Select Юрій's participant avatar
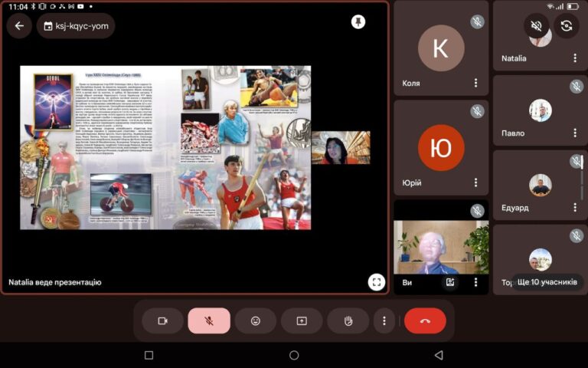Screen dimensions: 588x368 click(441, 147)
